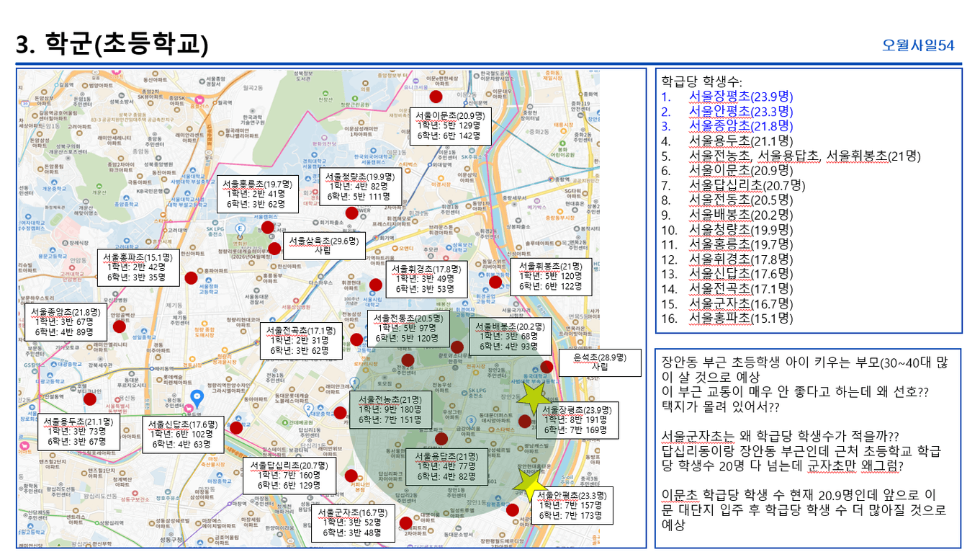
Task: Click ranking item 2. 서울안평초(23.3명)
Action: pyautogui.click(x=727, y=111)
